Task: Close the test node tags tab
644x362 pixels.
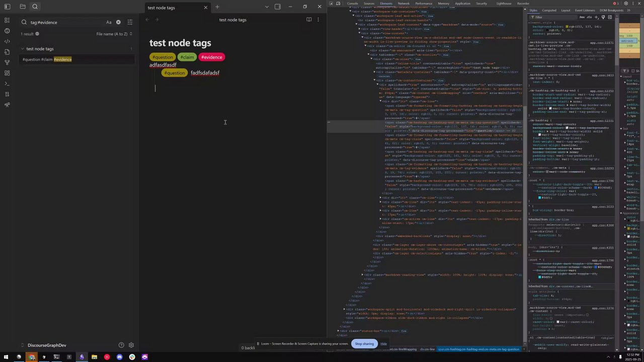Action: tap(205, 8)
